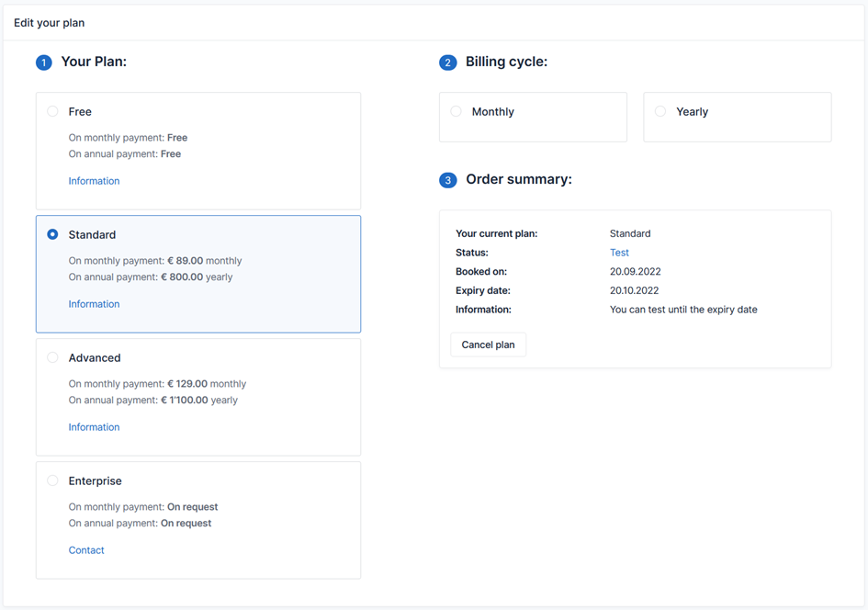The height and width of the screenshot is (610, 868).
Task: Click Contact link under Enterprise plan
Action: point(86,550)
